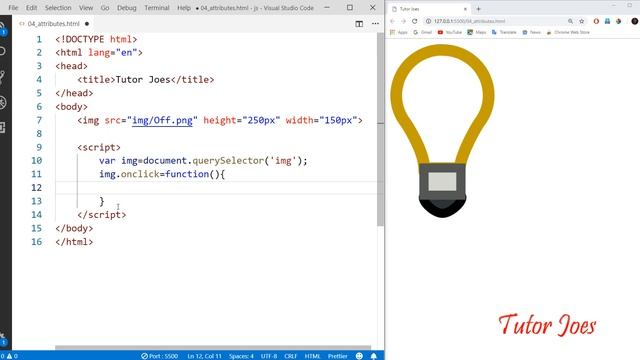The height and width of the screenshot is (360, 640).
Task: Open Debug view in activity bar
Action: (x=2, y=102)
